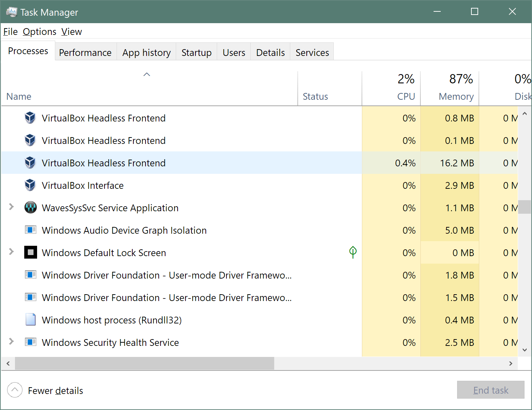
Task: Select the Windows Security Health Service row text
Action: click(110, 343)
